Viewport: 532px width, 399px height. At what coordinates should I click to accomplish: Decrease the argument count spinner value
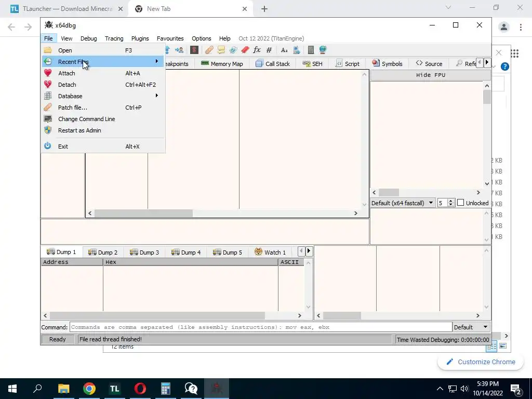tap(450, 205)
